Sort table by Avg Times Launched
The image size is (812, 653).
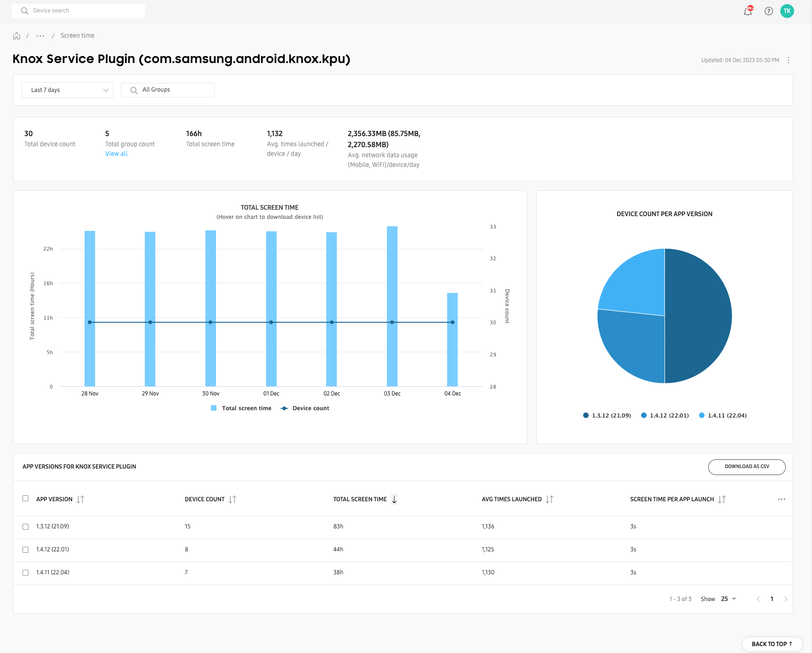coord(550,499)
